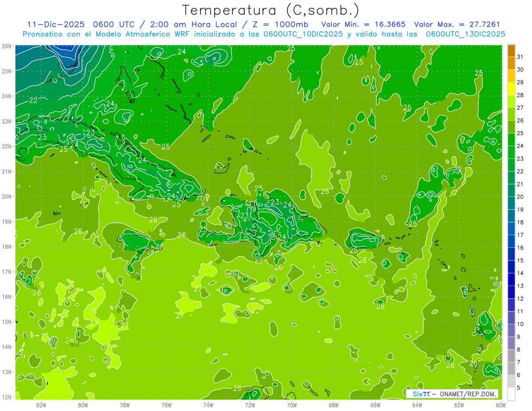This screenshot has width=532, height=411.
Task: Click the 76W longitude axis label
Action: pos(166,404)
